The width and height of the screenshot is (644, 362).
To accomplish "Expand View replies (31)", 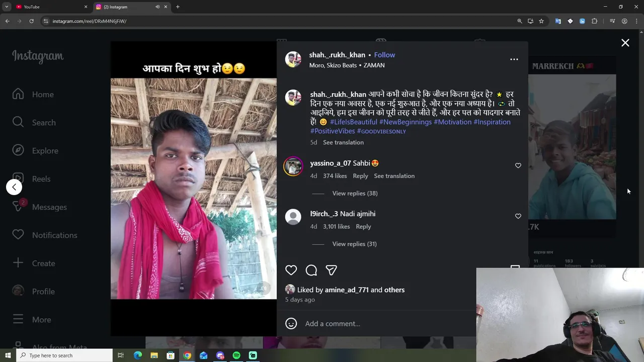I will click(354, 244).
